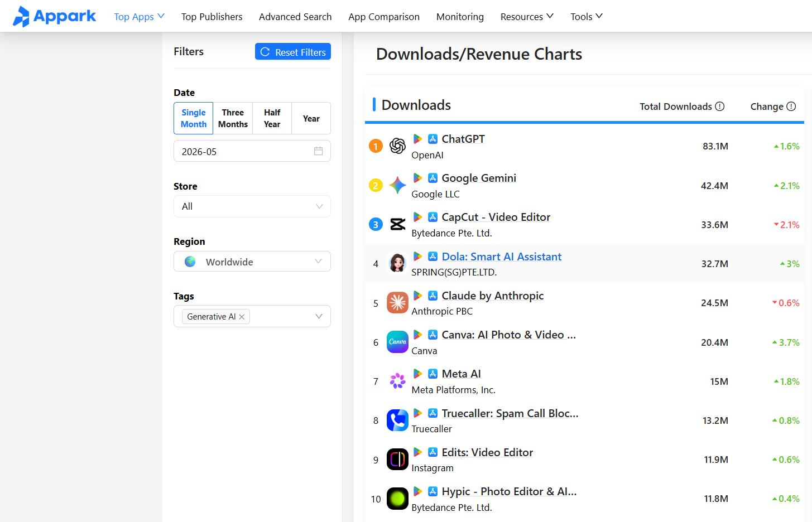The height and width of the screenshot is (522, 812).
Task: Open ChatGPT's App Store icon
Action: (x=433, y=139)
